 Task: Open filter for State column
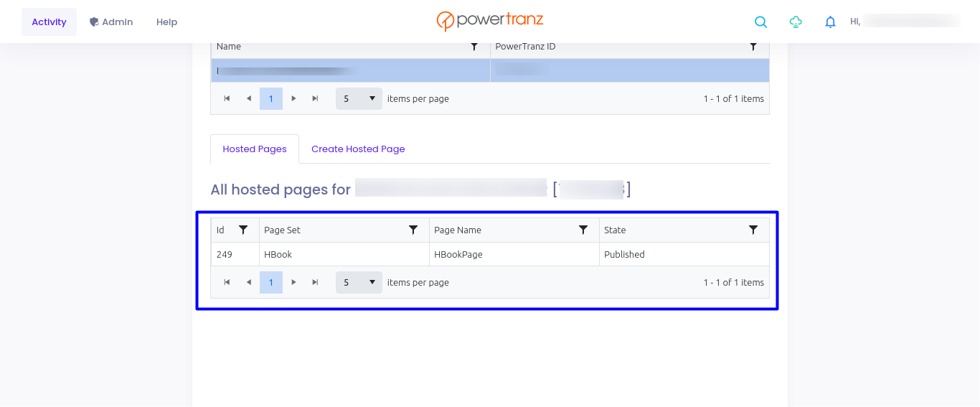coord(753,230)
